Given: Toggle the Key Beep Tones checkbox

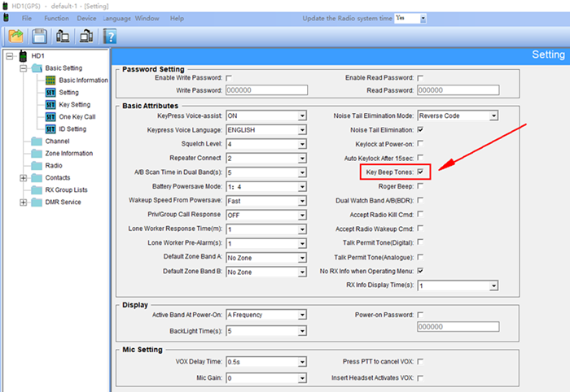Looking at the screenshot, I should tap(420, 172).
